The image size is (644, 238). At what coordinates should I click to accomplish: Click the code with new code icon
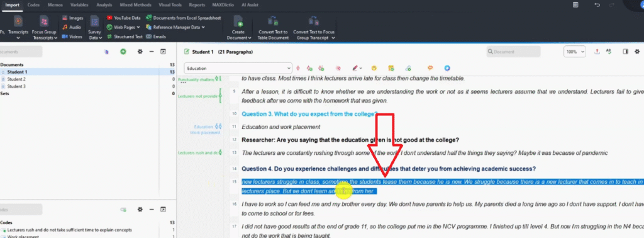click(309, 68)
